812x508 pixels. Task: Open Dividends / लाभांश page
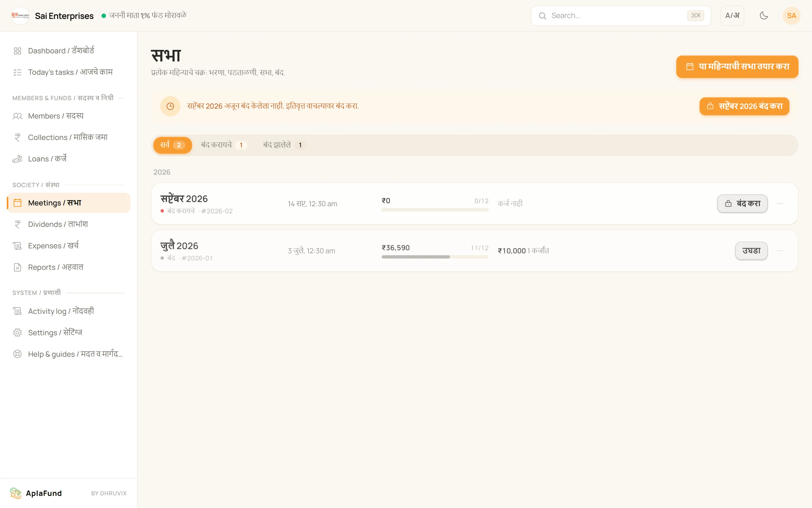[x=69, y=224]
